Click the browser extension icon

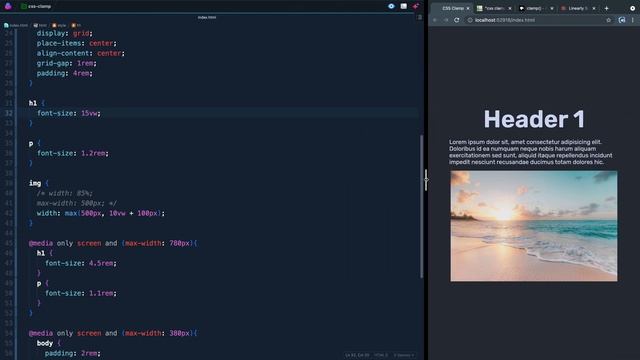point(622,20)
